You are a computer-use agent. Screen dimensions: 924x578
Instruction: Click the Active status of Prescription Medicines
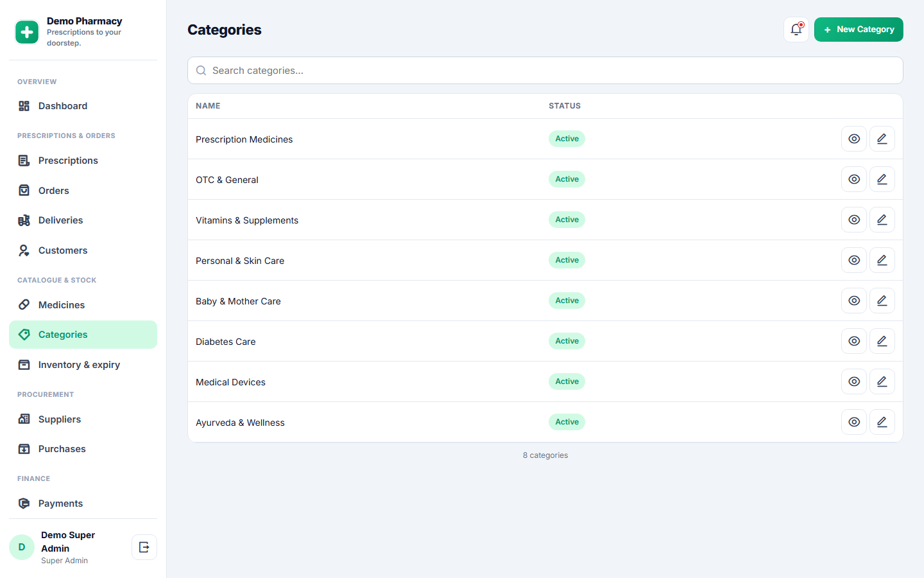[567, 139]
